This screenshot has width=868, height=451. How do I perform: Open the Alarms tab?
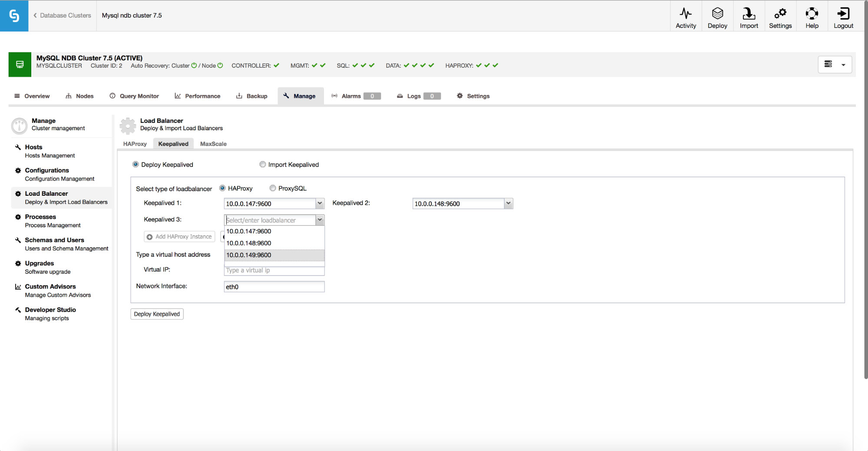tap(356, 96)
